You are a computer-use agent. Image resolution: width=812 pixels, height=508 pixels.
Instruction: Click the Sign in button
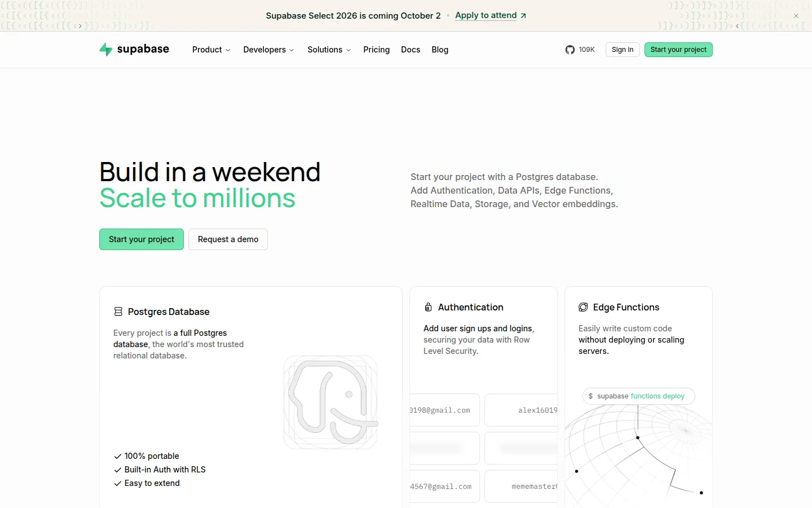[x=623, y=50]
